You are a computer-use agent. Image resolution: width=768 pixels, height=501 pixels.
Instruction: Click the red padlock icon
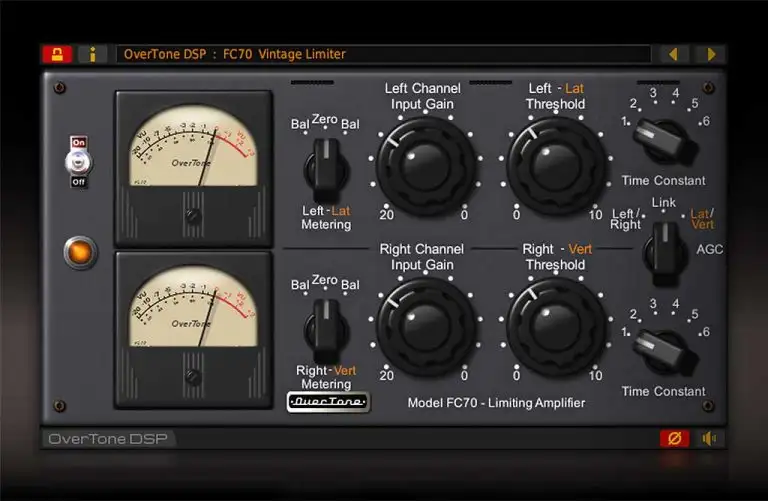(x=57, y=54)
